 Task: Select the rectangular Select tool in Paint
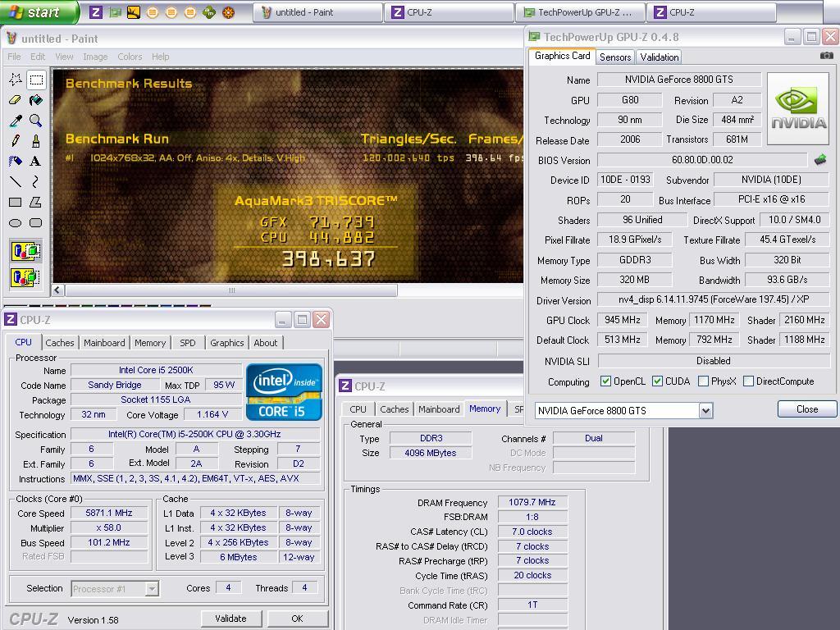pos(36,80)
